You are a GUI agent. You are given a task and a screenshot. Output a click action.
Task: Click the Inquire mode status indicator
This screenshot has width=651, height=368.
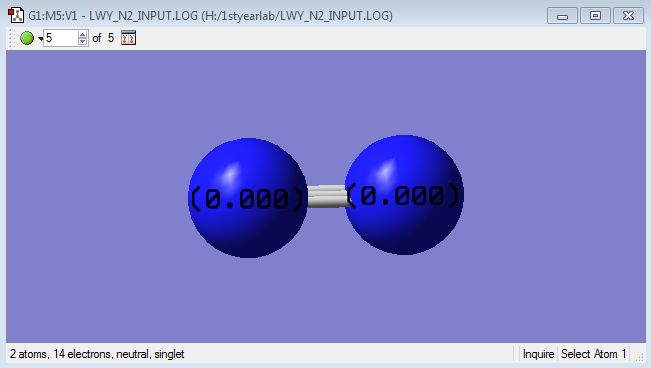(x=538, y=354)
